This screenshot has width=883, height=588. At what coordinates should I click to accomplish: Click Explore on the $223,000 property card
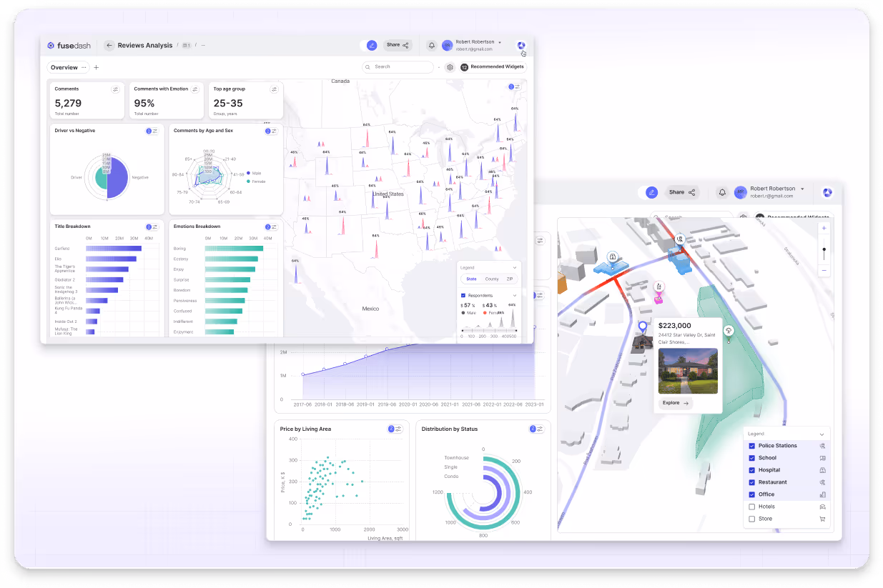pyautogui.click(x=676, y=403)
